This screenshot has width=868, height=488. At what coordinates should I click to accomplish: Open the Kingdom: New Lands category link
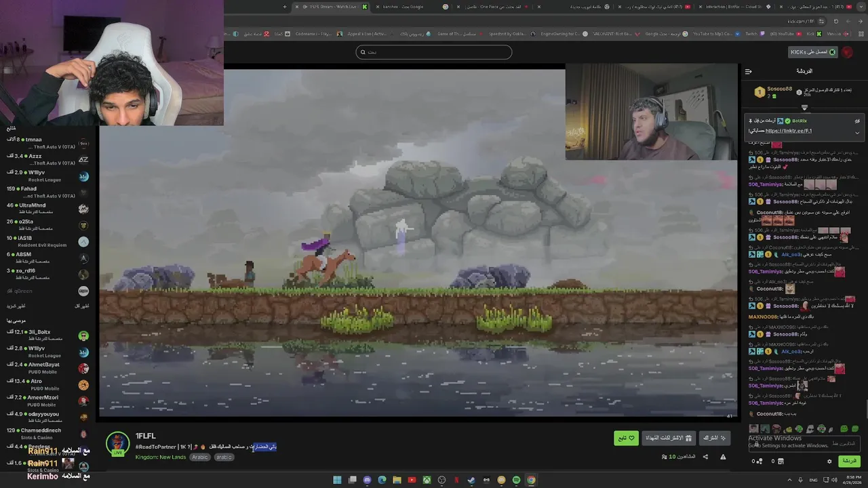click(x=160, y=457)
